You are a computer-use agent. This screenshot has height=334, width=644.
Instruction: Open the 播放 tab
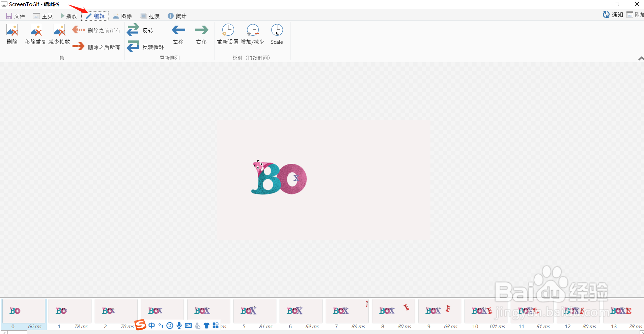68,16
